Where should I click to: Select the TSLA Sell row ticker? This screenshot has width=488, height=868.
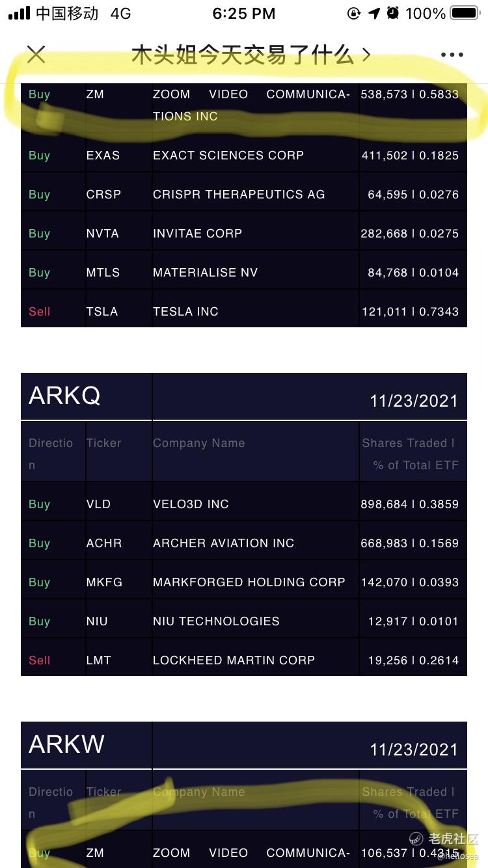[x=102, y=312]
